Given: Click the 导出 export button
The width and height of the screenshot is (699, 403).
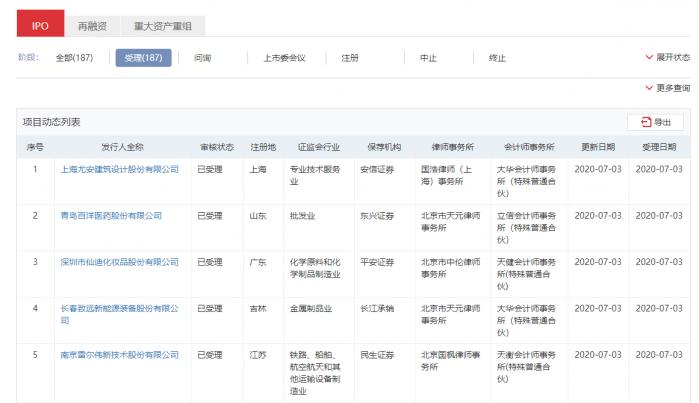Looking at the screenshot, I should [654, 122].
